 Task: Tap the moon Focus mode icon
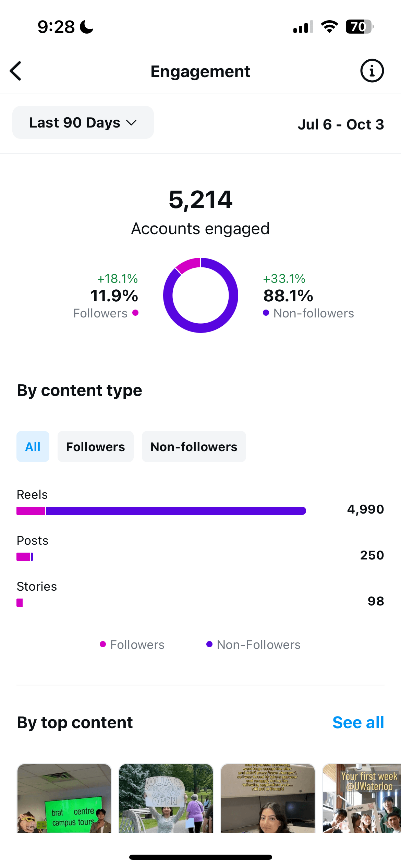pyautogui.click(x=86, y=27)
